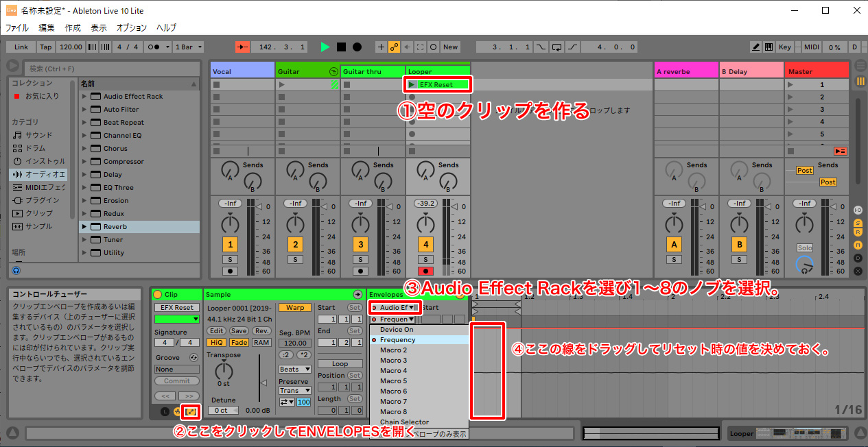This screenshot has width=868, height=447.
Task: Launch the EFX Reset clip
Action: click(412, 85)
